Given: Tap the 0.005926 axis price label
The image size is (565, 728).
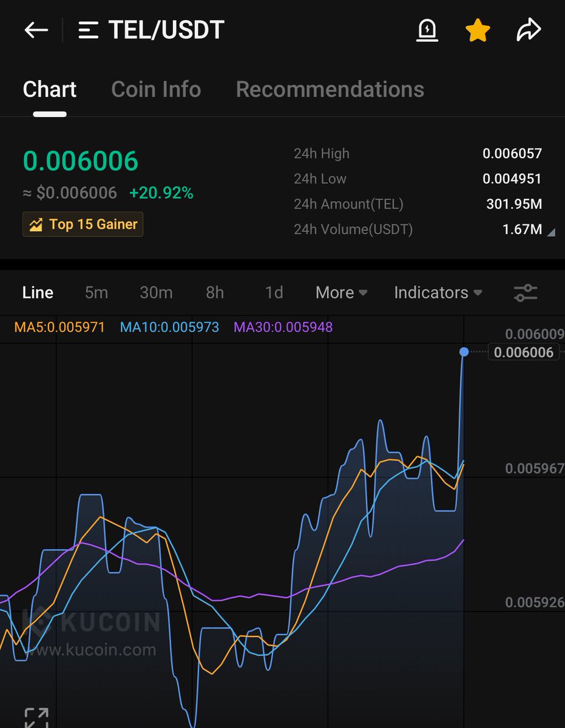Looking at the screenshot, I should (535, 602).
